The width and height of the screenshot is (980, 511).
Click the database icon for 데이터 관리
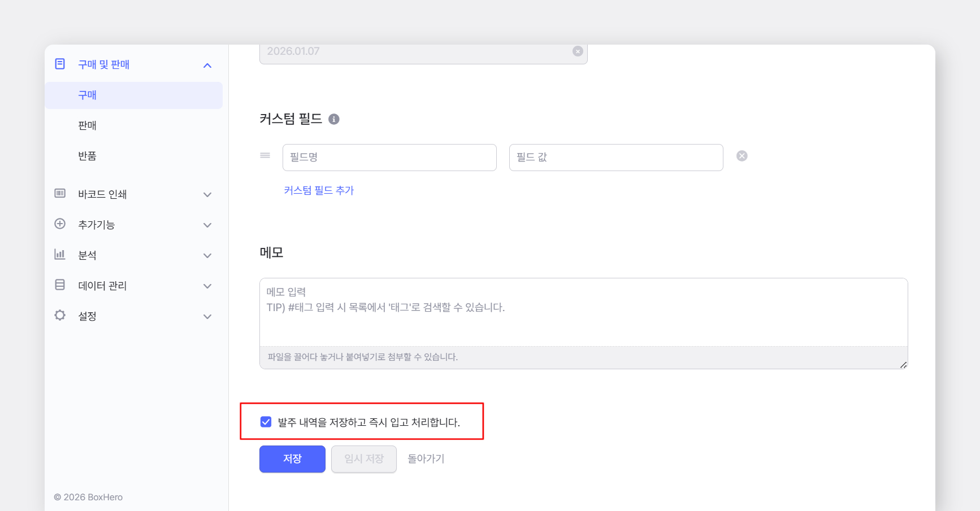(60, 285)
